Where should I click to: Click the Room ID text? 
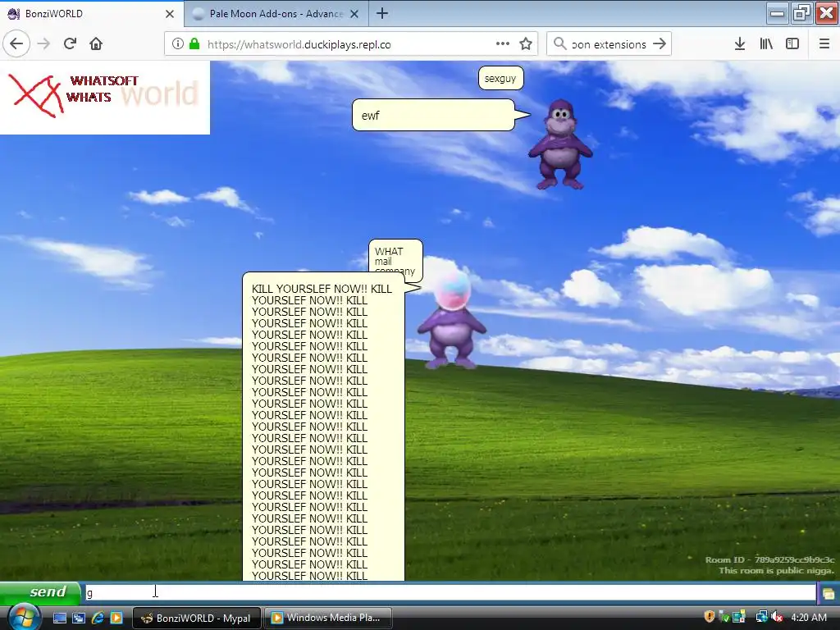tap(769, 559)
